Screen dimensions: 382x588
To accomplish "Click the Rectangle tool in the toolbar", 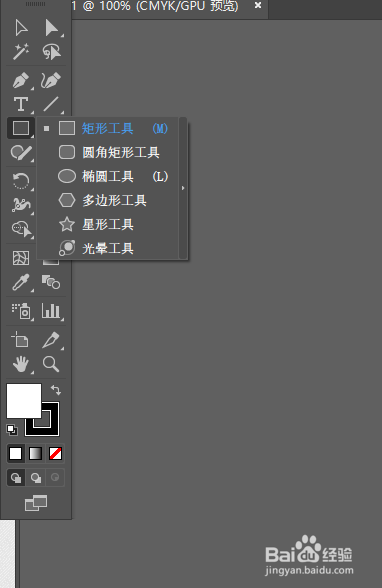I will coord(21,128).
